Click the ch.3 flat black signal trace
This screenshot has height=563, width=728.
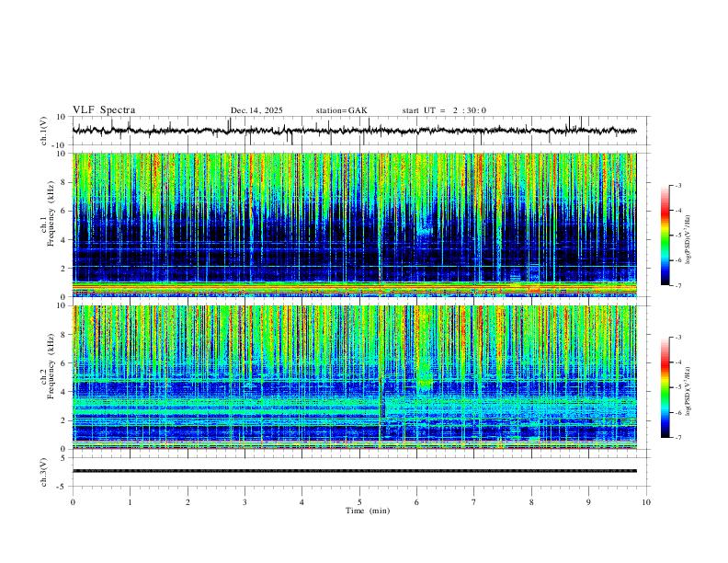tap(354, 471)
